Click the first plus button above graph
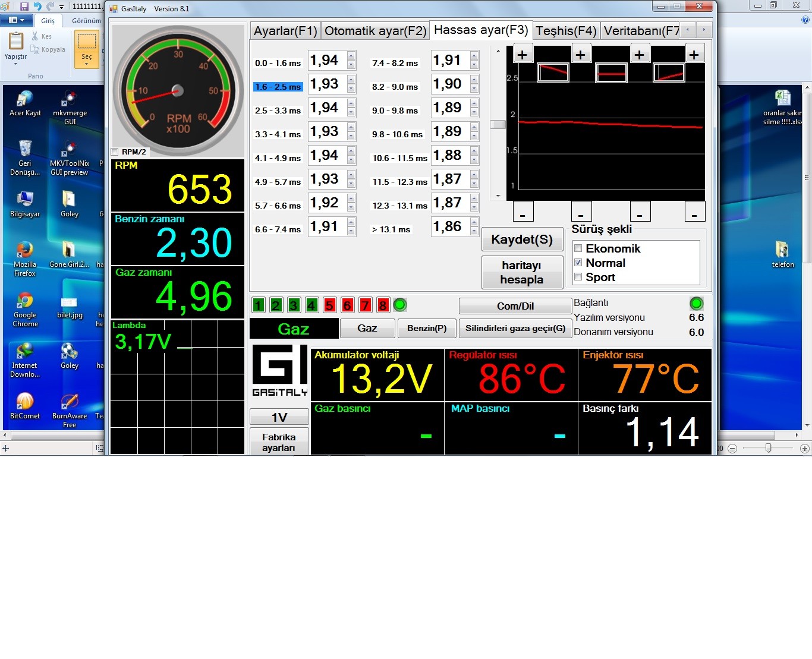 (522, 55)
